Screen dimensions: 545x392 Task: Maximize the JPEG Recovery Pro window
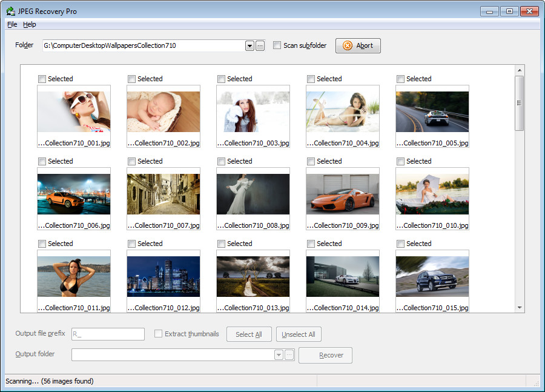(509, 11)
